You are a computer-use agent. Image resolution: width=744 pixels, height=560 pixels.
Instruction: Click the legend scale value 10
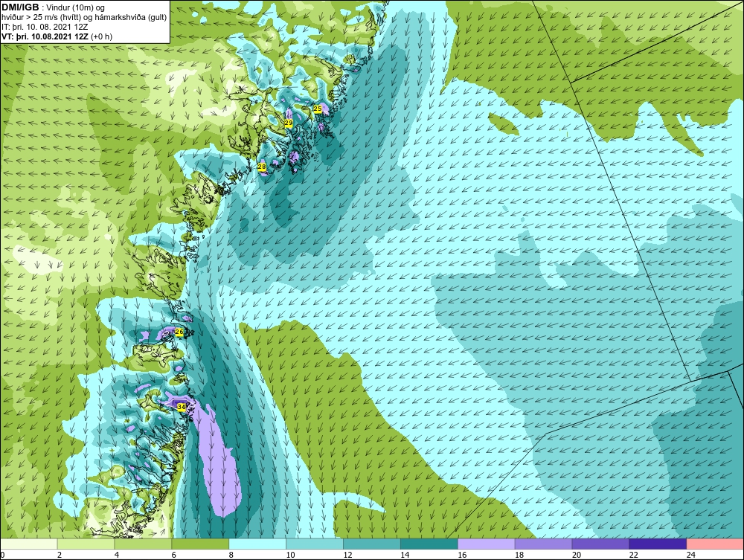coord(290,555)
